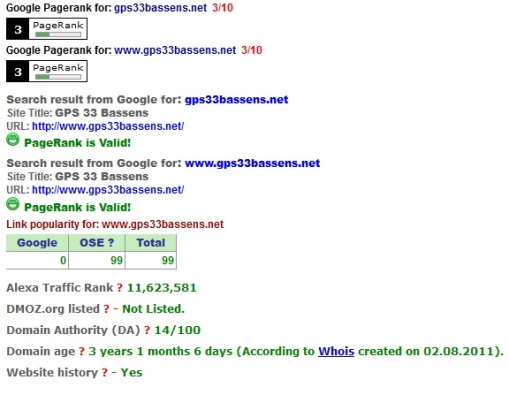This screenshot has width=509, height=395.
Task: Click the second PageRank 3 badge for www.gps33bassens.net
Action: (x=47, y=71)
